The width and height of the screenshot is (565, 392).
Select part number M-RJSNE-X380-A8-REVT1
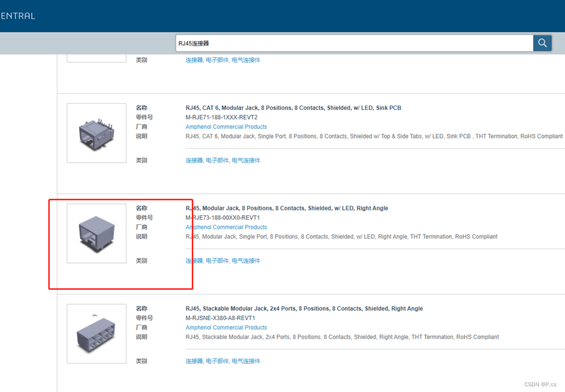tap(220, 318)
